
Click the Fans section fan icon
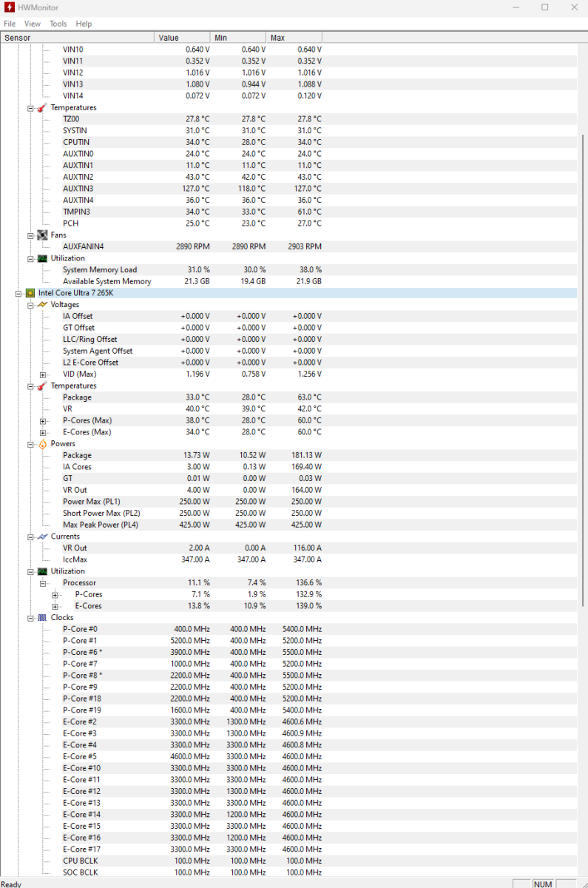click(x=42, y=235)
